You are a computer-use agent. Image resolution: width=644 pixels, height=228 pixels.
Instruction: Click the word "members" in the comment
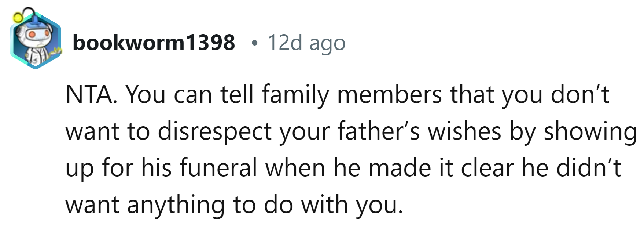coord(389,94)
